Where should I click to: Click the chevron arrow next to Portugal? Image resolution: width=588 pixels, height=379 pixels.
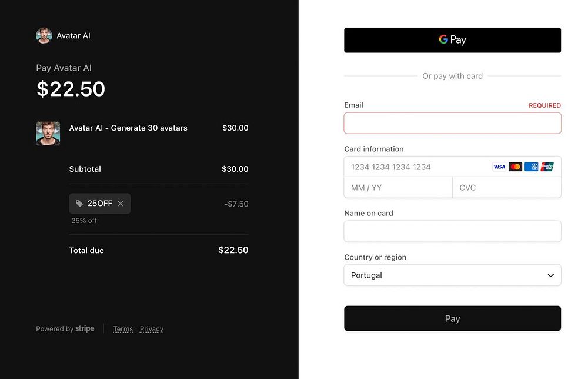(x=551, y=275)
